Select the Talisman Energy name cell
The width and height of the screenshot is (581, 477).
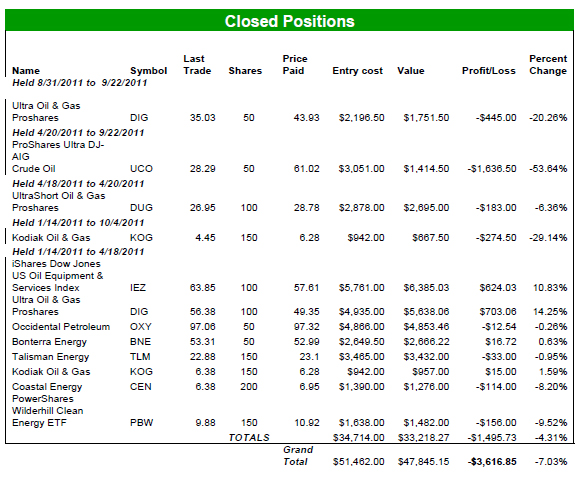tap(50, 357)
